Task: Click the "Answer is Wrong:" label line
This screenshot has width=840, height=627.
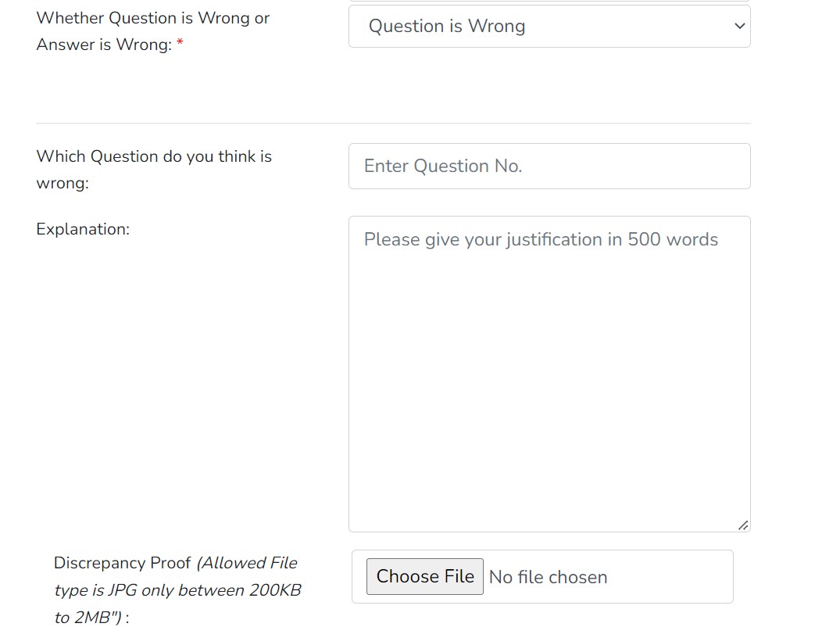Action: (103, 45)
